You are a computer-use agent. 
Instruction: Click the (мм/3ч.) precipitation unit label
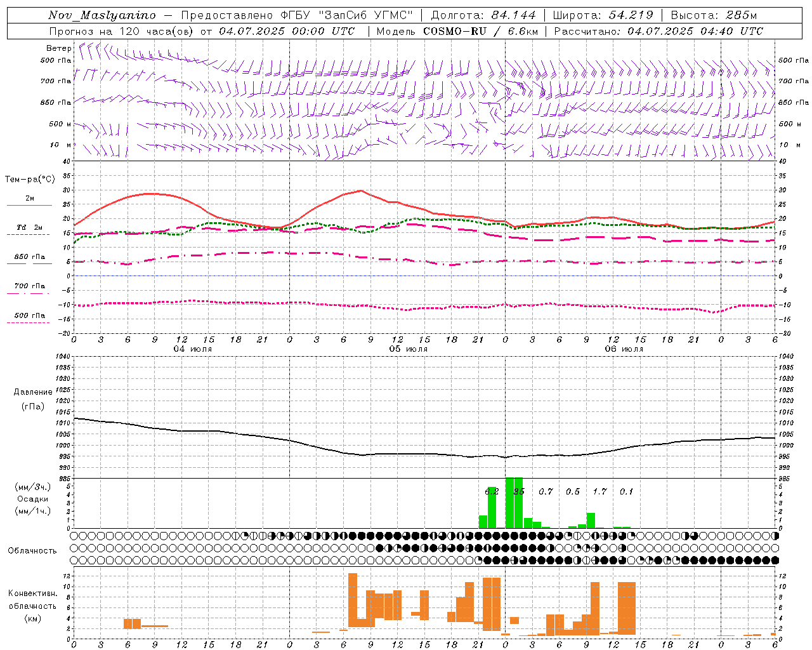point(33,487)
